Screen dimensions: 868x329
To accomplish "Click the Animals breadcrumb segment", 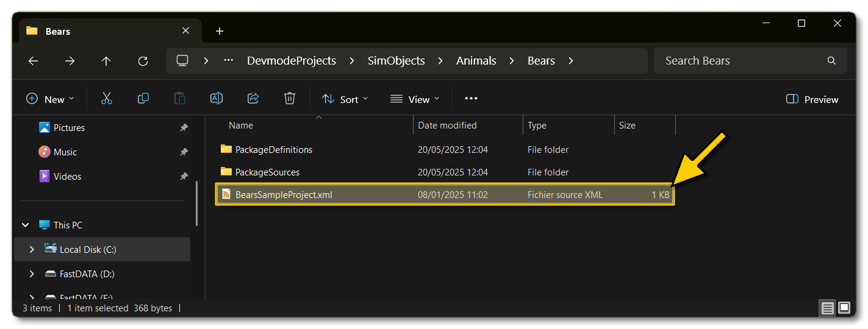I will pos(476,61).
